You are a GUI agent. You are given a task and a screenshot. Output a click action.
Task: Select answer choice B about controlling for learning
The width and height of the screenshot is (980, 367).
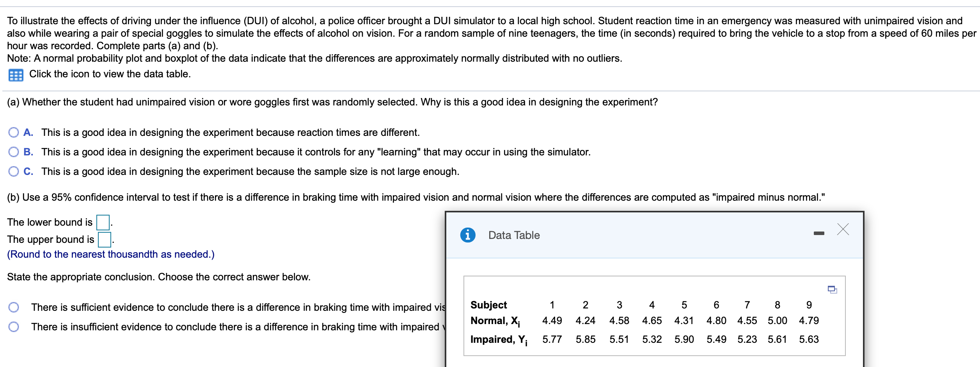(x=14, y=151)
